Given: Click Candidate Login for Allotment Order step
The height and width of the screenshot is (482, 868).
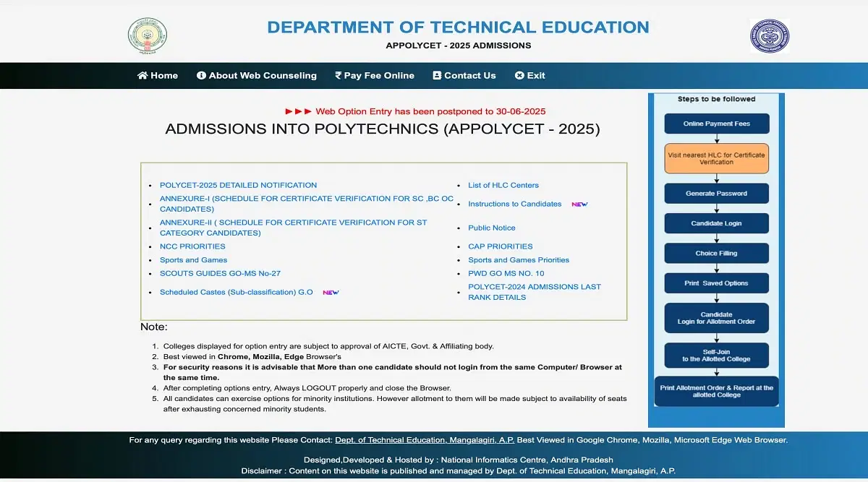Looking at the screenshot, I should tap(717, 318).
